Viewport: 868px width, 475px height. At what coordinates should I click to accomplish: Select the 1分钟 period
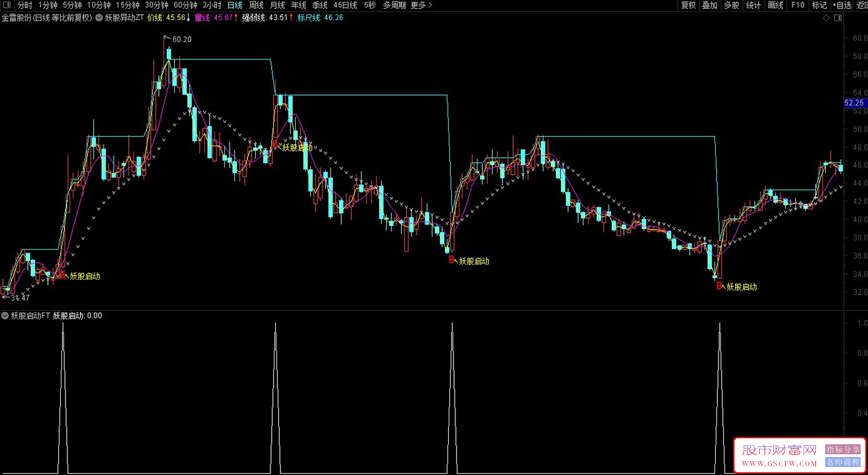(x=47, y=5)
